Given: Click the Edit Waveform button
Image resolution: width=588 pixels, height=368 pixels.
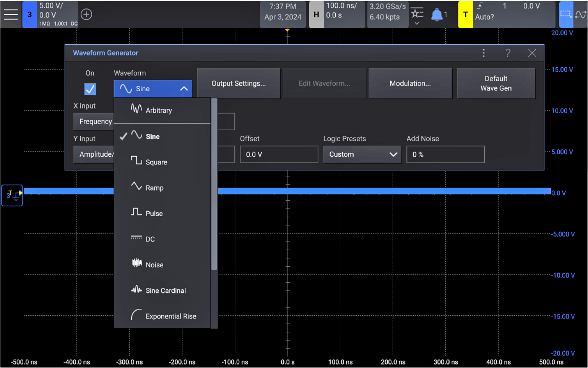Looking at the screenshot, I should [324, 83].
